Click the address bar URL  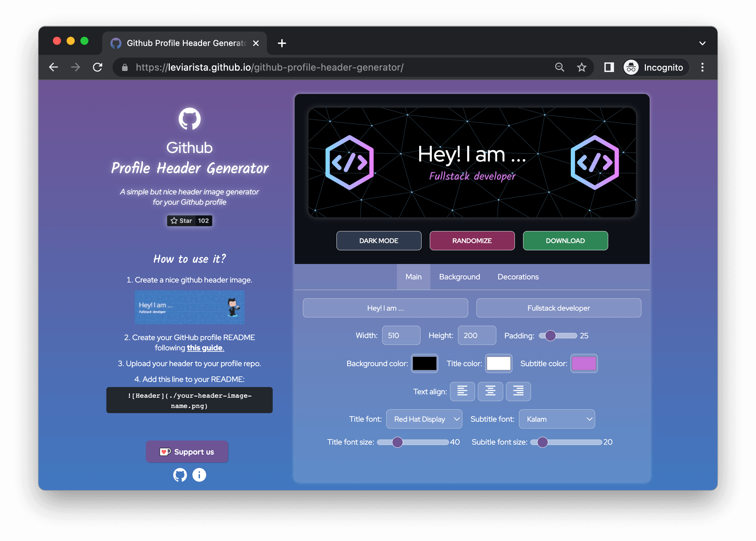point(270,67)
